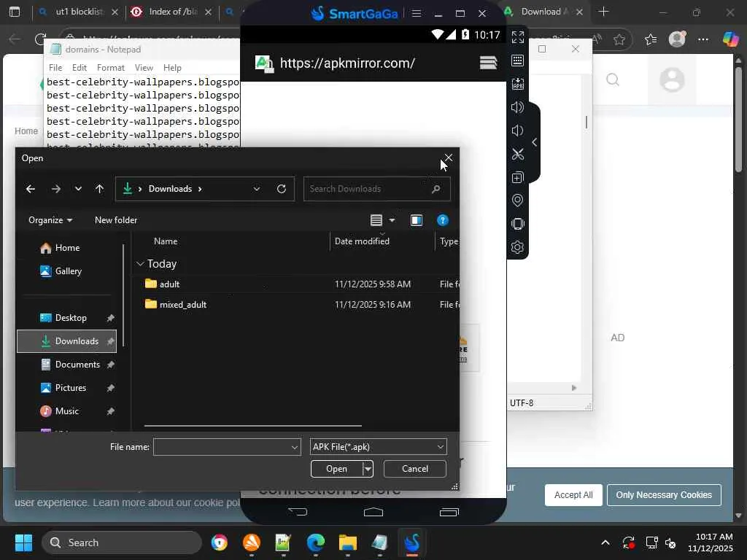Open dialog help question mark icon
The width and height of the screenshot is (747, 560).
443,220
